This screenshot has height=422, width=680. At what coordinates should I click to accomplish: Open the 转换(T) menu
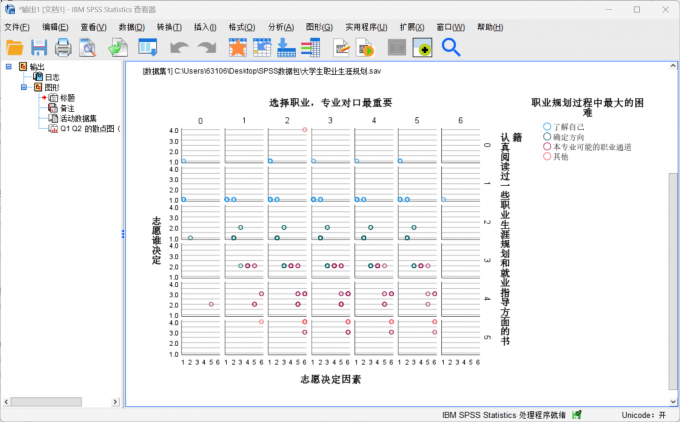pos(169,26)
